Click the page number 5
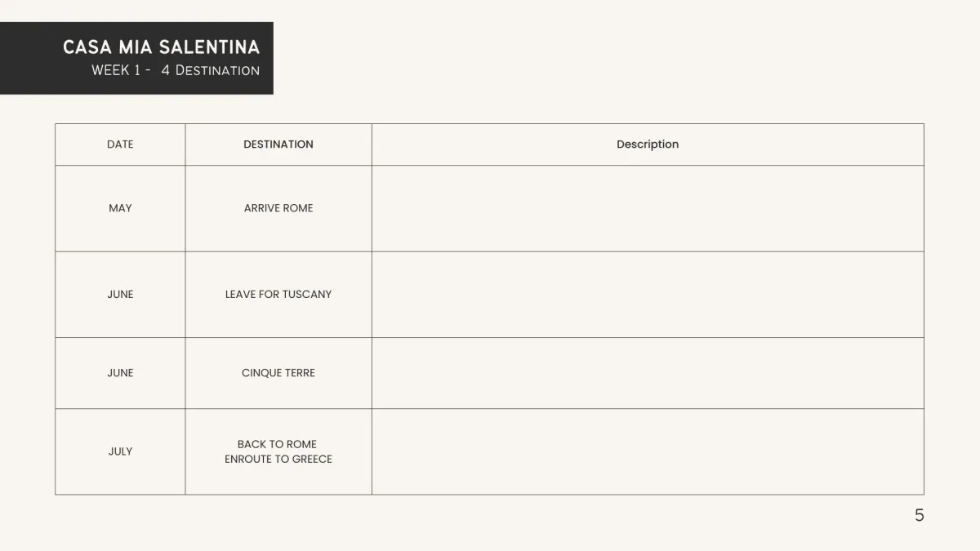The height and width of the screenshot is (551, 980). [x=920, y=515]
